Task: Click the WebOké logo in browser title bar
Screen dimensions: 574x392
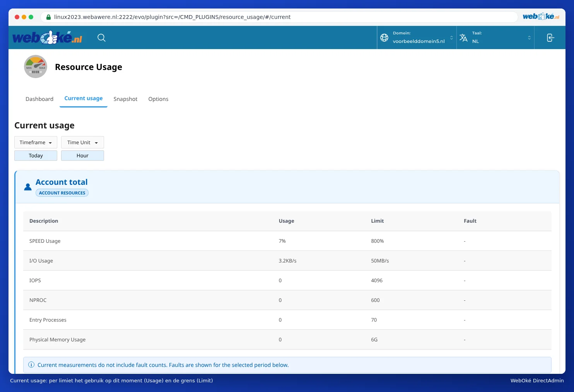Action: 541,16
